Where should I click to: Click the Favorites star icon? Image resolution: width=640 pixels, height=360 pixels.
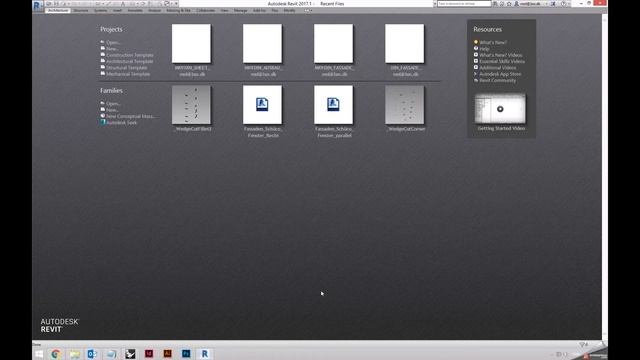tap(509, 4)
